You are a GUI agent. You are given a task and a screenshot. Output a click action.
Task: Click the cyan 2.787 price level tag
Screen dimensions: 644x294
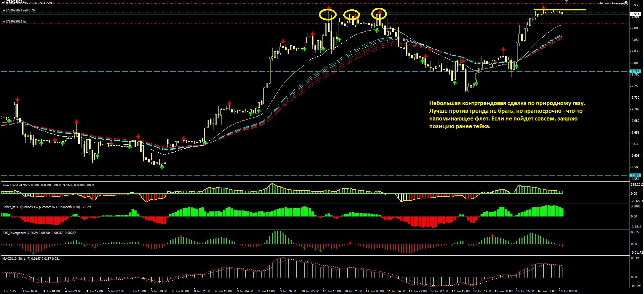(x=636, y=71)
